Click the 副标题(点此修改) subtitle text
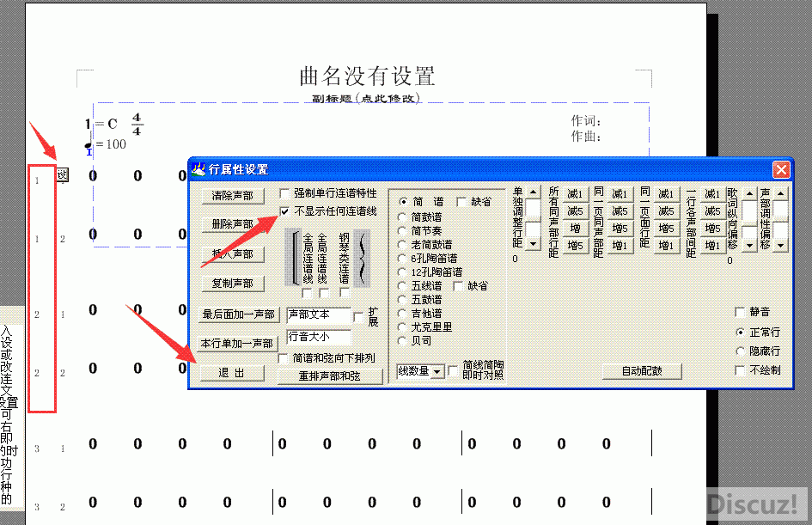Image resolution: width=812 pixels, height=525 pixels. pyautogui.click(x=365, y=98)
